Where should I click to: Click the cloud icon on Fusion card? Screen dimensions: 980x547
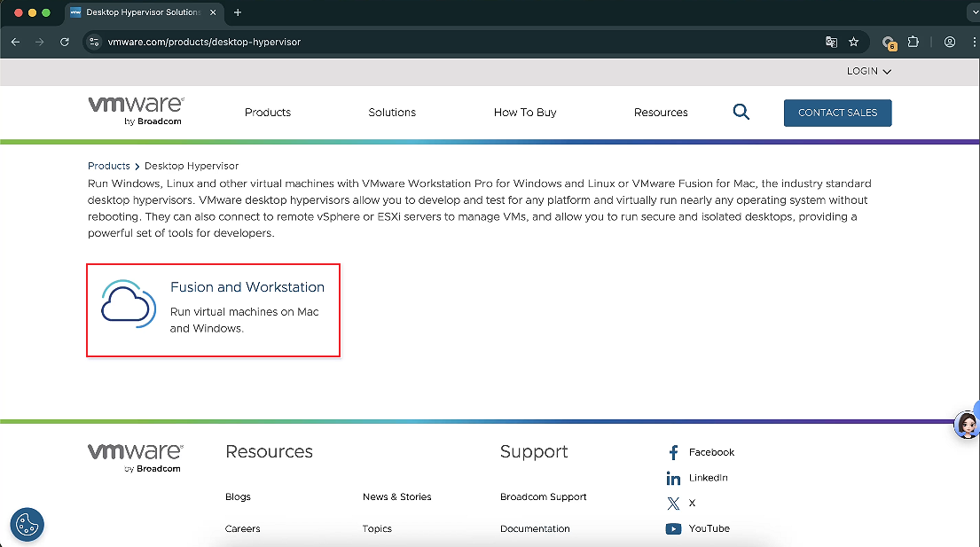coord(128,304)
